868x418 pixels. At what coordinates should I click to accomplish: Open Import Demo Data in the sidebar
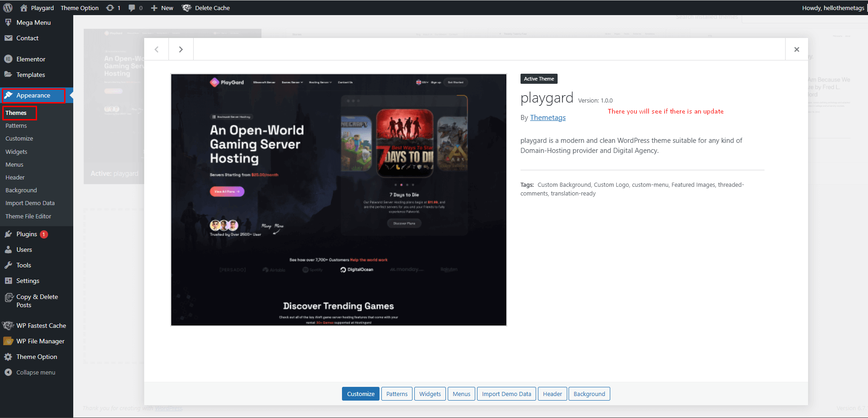click(30, 203)
